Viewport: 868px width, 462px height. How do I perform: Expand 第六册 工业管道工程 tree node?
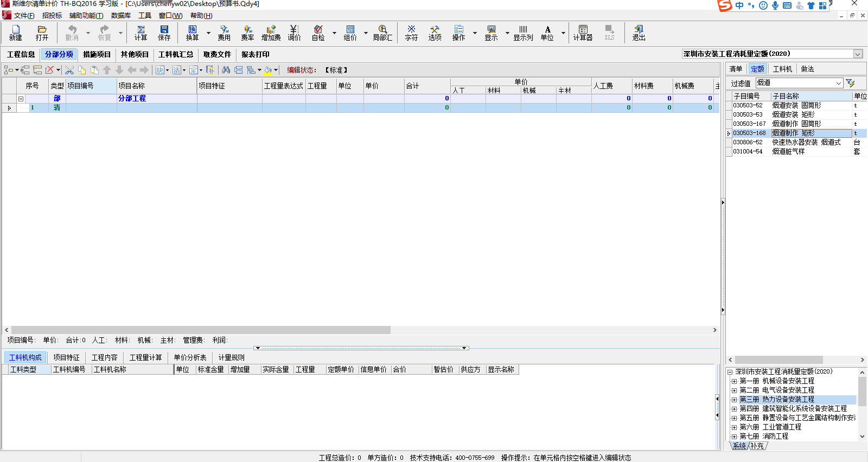(x=734, y=427)
